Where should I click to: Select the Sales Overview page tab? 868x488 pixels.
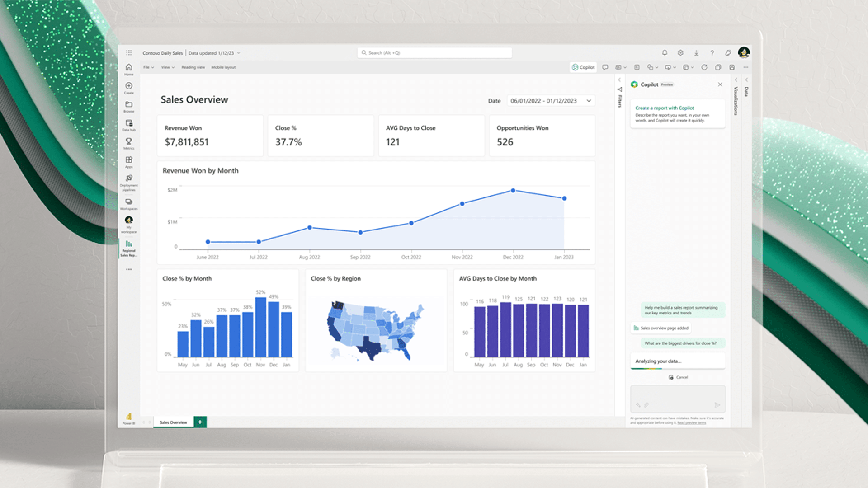click(173, 422)
